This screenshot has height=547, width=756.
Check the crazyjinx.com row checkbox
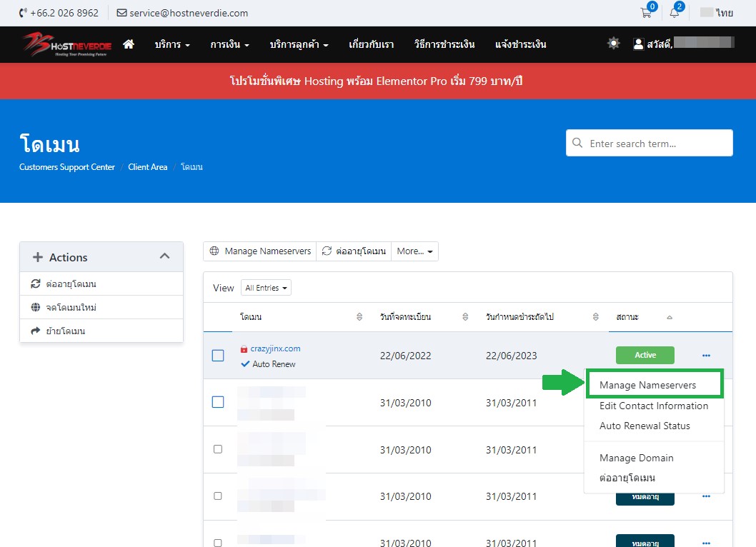(218, 356)
